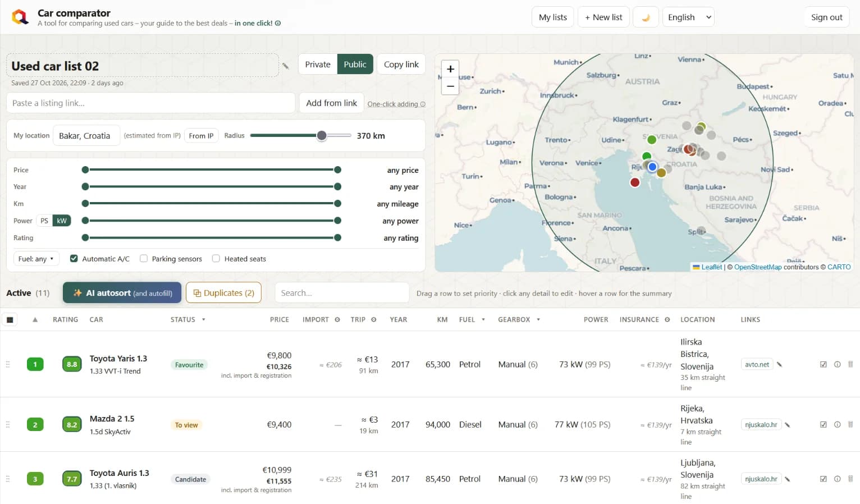
Task: Zoom out on the map
Action: tap(450, 86)
